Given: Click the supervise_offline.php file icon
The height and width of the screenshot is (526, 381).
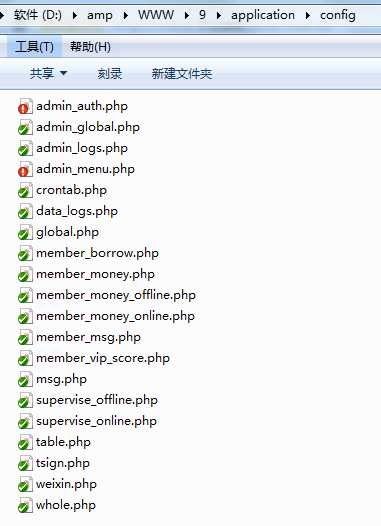Looking at the screenshot, I should pyautogui.click(x=25, y=400).
